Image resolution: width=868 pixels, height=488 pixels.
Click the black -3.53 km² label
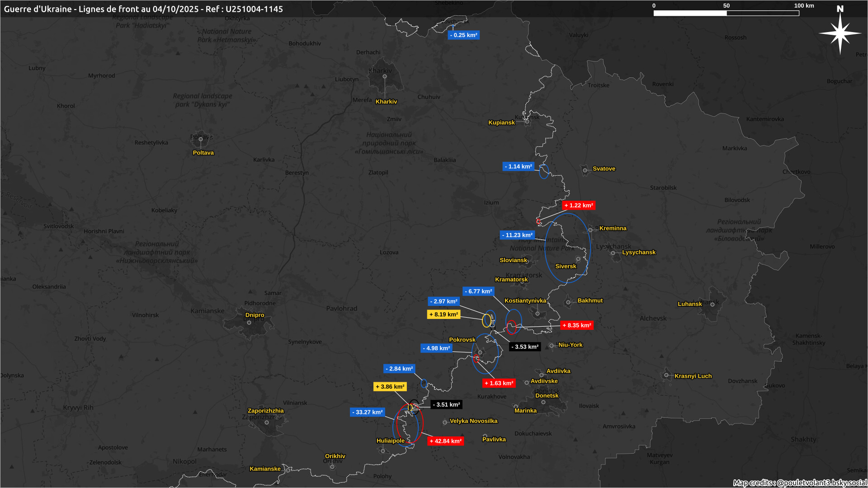tap(525, 347)
